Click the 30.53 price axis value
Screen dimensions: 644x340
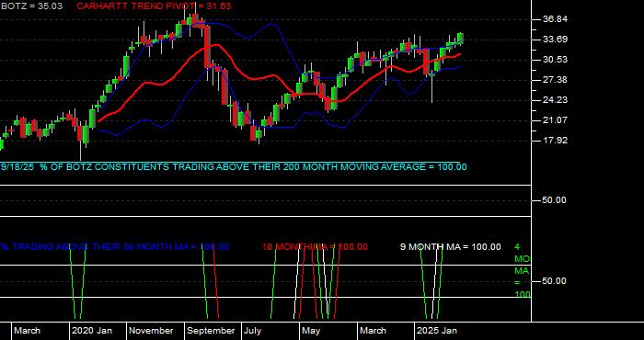556,60
